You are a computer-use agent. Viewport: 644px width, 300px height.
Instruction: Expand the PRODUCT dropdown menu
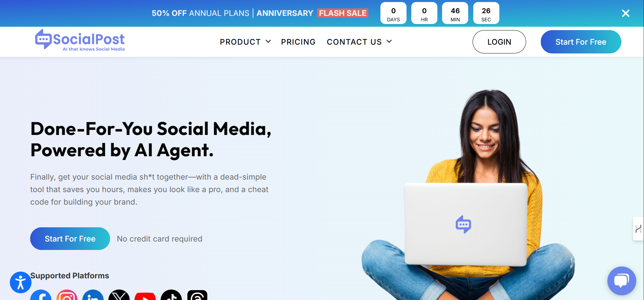click(245, 42)
